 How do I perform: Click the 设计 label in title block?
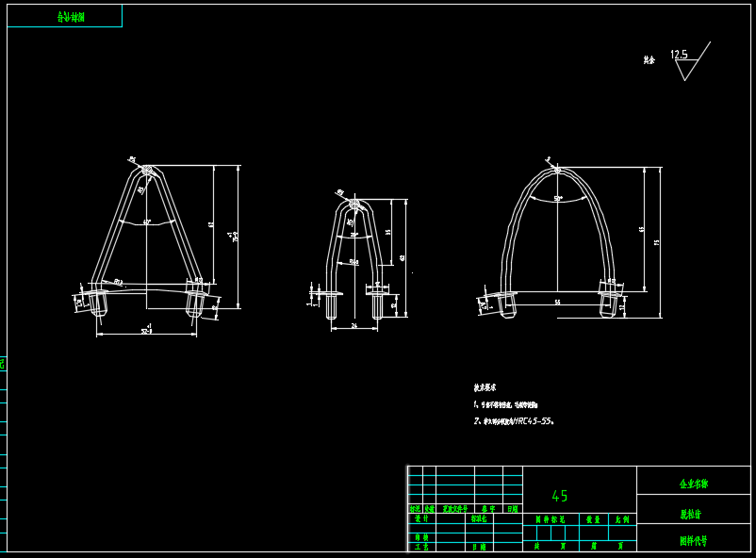point(422,518)
